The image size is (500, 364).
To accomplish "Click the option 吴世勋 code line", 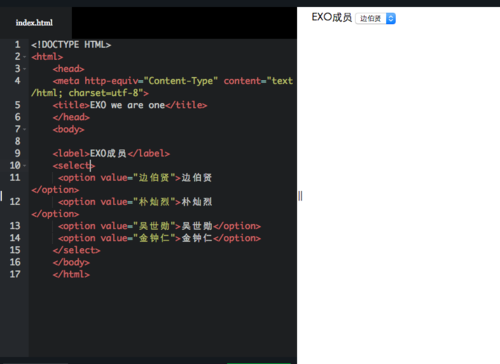I will pyautogui.click(x=159, y=226).
